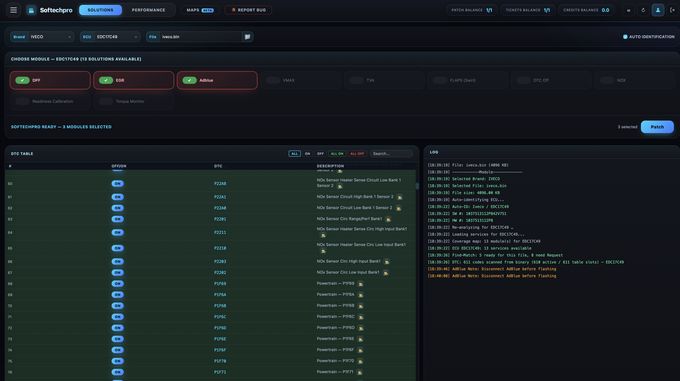Click info icon on Powertrain P1F71 row
Screen dimensions: 680x381
(x=360, y=372)
